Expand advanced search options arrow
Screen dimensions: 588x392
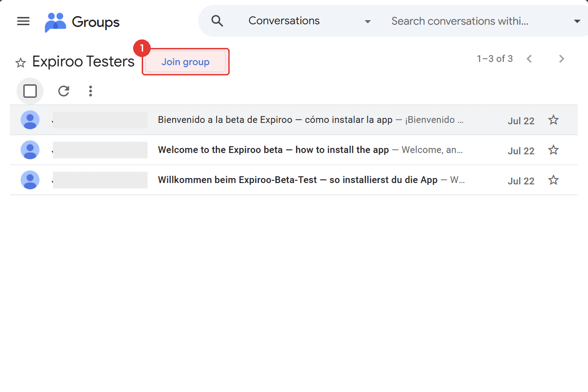pos(577,21)
